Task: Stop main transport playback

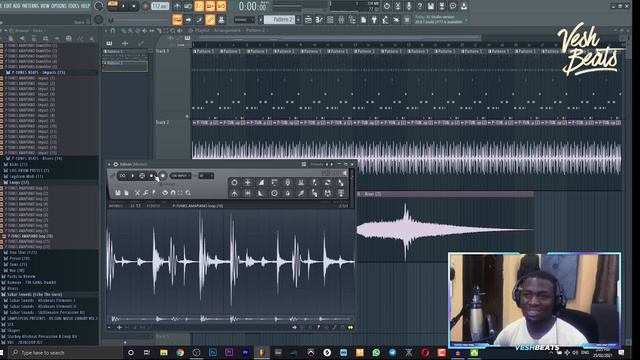Action: point(134,6)
